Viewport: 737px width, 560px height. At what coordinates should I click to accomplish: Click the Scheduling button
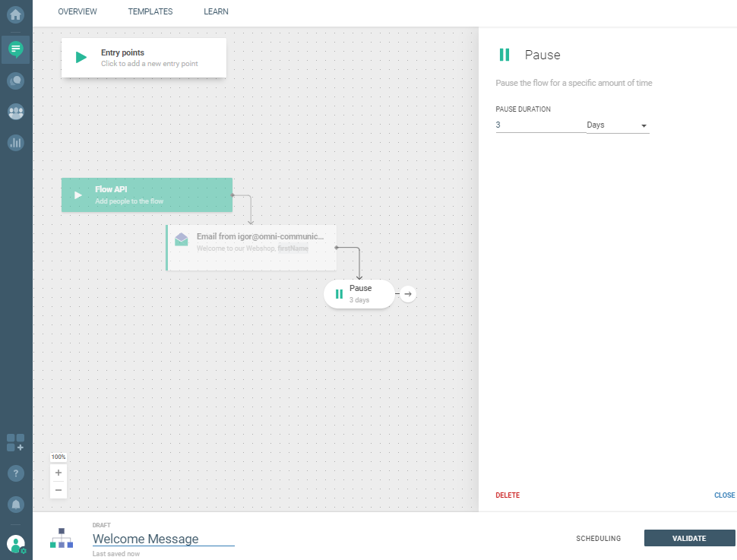point(598,539)
